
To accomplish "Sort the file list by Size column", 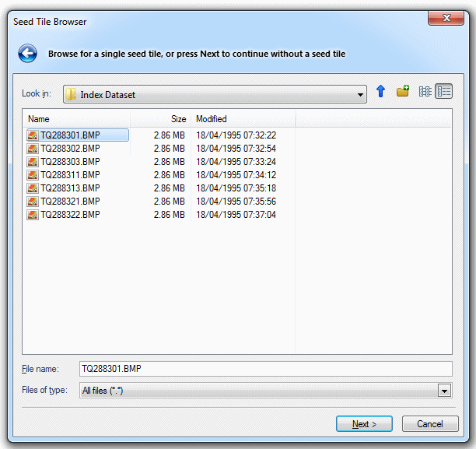I will click(x=160, y=119).
